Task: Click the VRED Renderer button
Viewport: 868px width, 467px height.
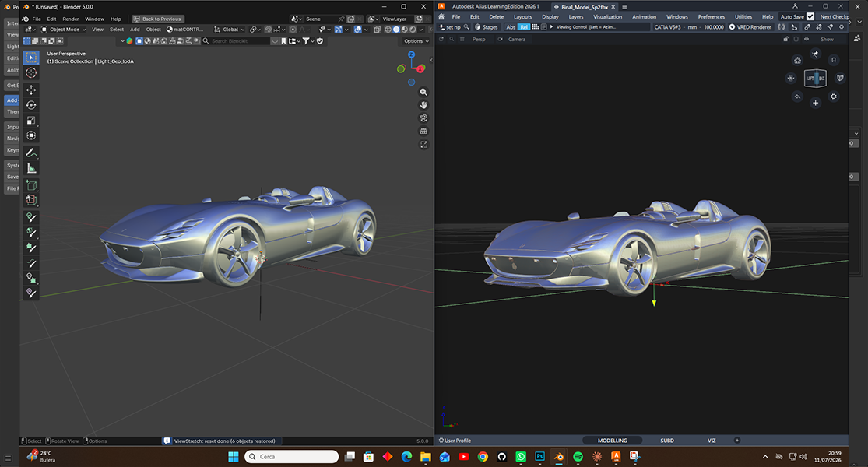Action: [750, 26]
